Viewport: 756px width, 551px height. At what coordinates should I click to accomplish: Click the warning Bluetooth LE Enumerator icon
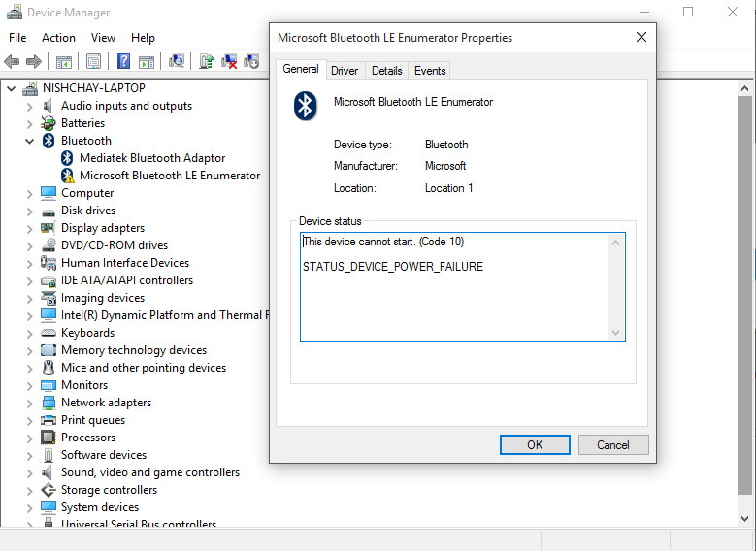[x=68, y=176]
